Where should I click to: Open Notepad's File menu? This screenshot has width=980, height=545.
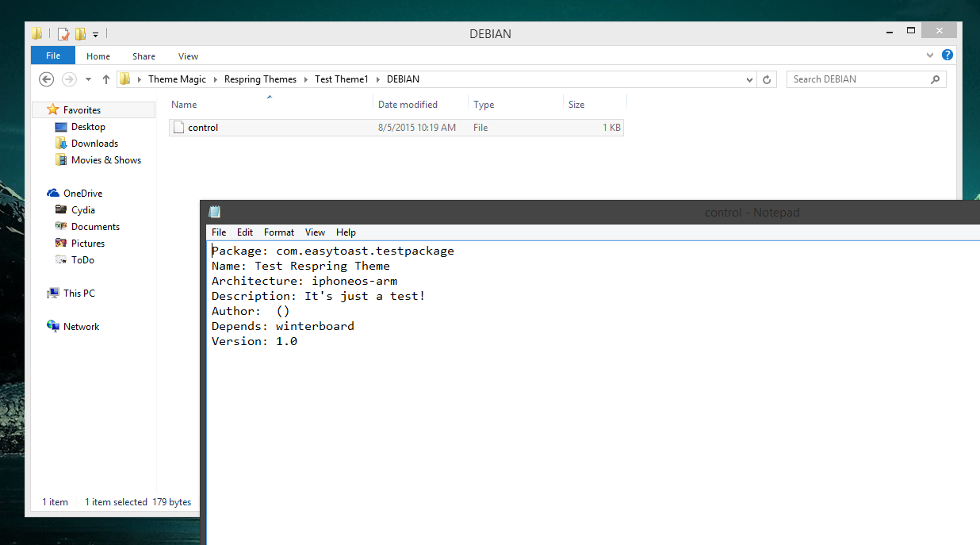pyautogui.click(x=219, y=232)
